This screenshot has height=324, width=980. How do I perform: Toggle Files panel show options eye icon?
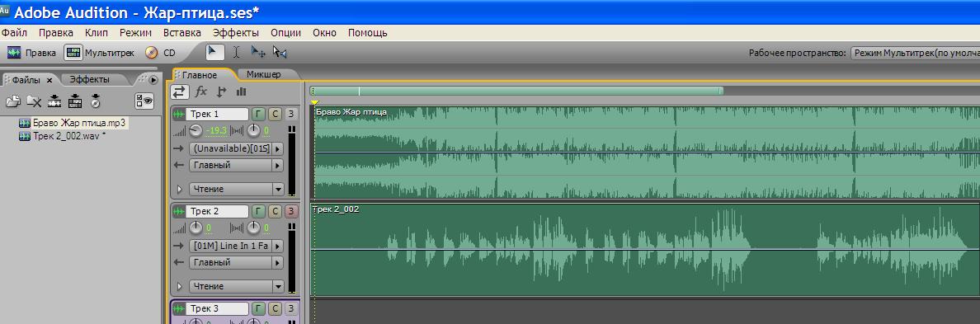(x=144, y=101)
